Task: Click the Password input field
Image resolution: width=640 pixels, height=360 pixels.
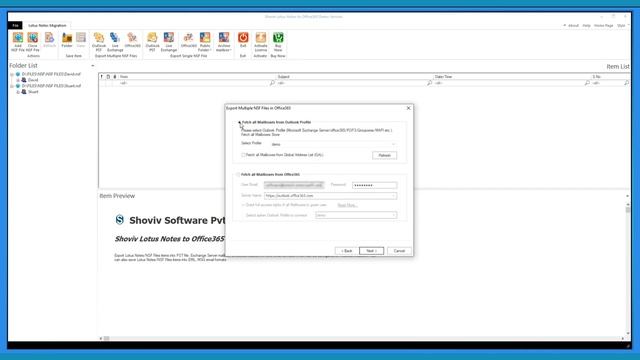Action: pyautogui.click(x=374, y=185)
